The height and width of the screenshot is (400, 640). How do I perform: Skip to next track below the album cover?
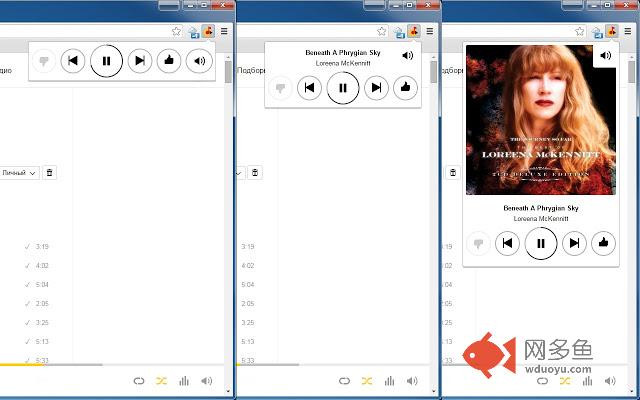click(x=573, y=242)
